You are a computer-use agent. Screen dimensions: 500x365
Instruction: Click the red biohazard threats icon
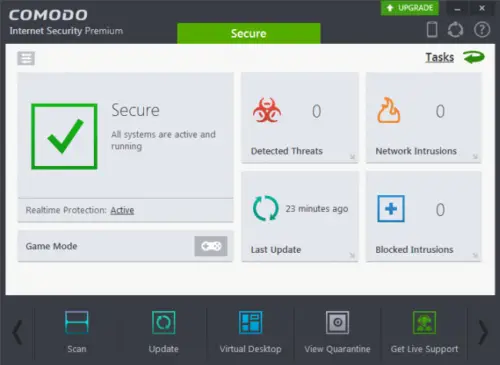pyautogui.click(x=267, y=110)
